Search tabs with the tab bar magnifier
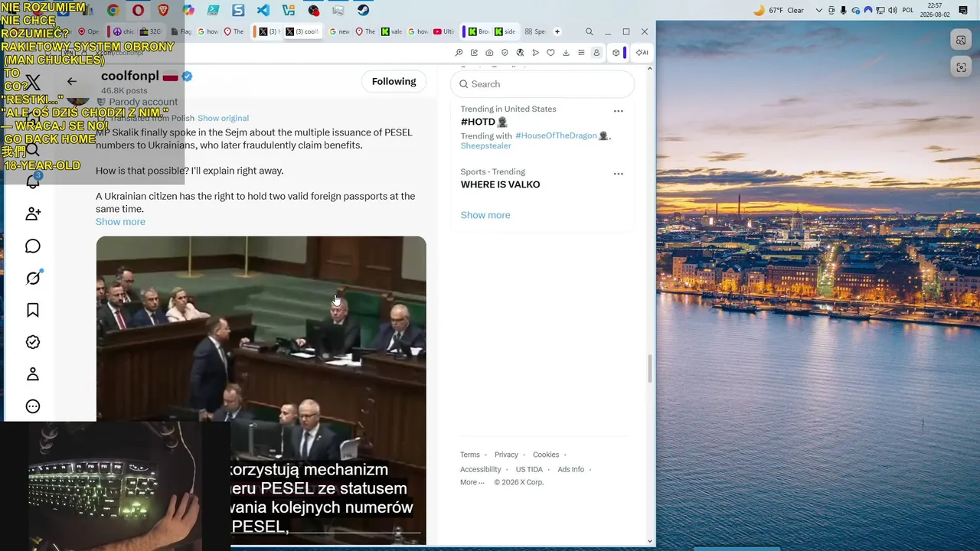Screen dimensions: 980x551 tap(589, 31)
